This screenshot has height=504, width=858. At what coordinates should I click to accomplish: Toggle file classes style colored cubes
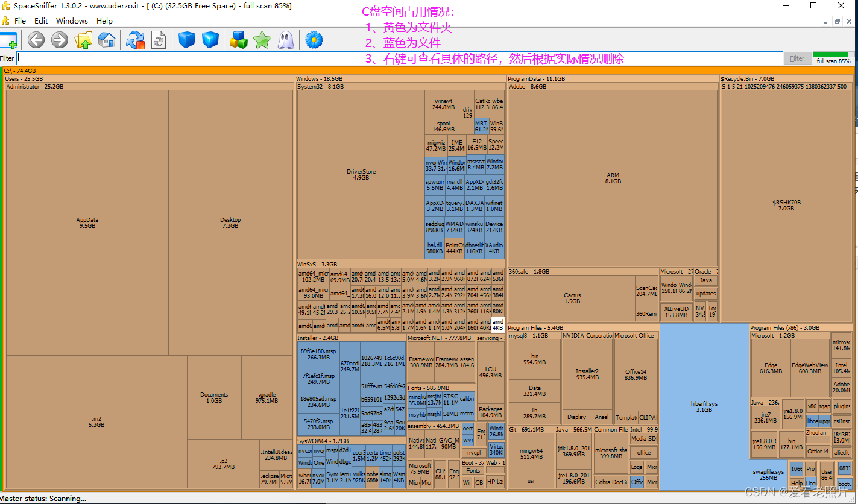(239, 40)
